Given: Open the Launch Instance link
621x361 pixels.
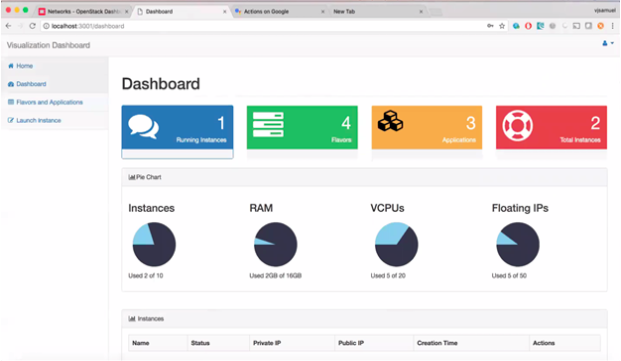Looking at the screenshot, I should tap(39, 120).
